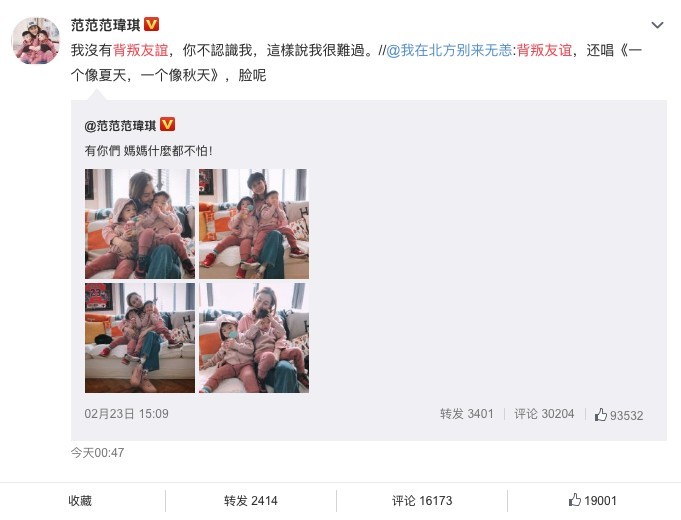681x520 pixels.
Task: Click verified badge in the quoted post
Action: tap(168, 124)
